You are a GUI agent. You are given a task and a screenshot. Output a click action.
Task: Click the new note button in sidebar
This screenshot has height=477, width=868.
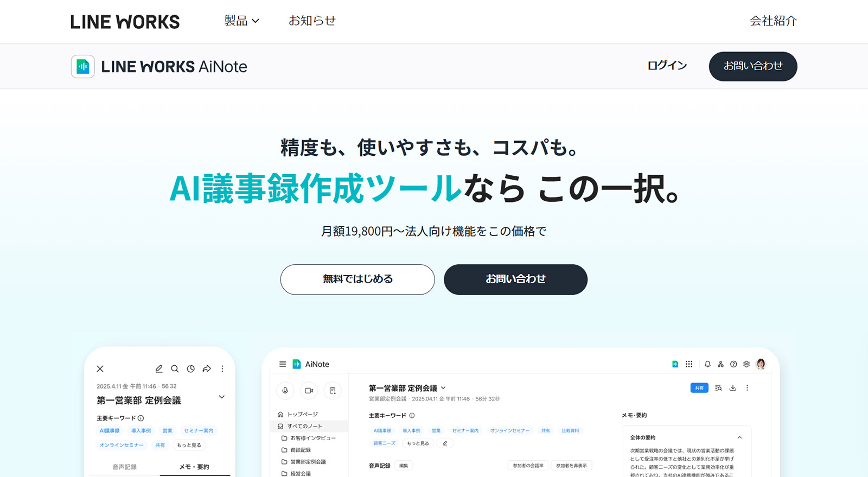tap(333, 391)
